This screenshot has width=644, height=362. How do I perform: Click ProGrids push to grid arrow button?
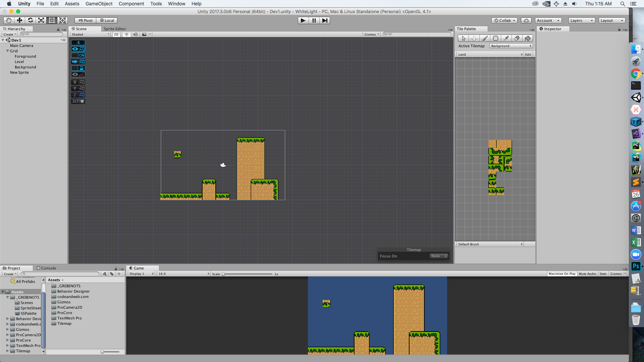78,62
